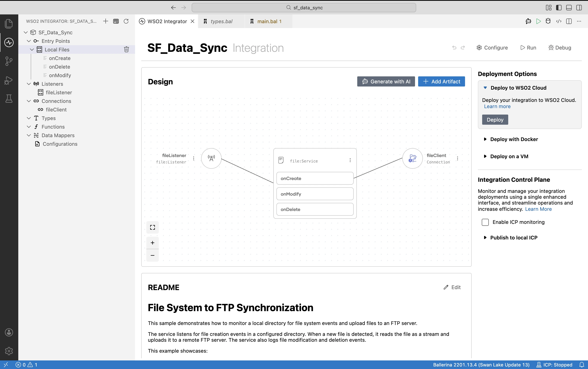This screenshot has width=588, height=369.
Task: Open editor More Actions ellipsis
Action: pos(579,21)
